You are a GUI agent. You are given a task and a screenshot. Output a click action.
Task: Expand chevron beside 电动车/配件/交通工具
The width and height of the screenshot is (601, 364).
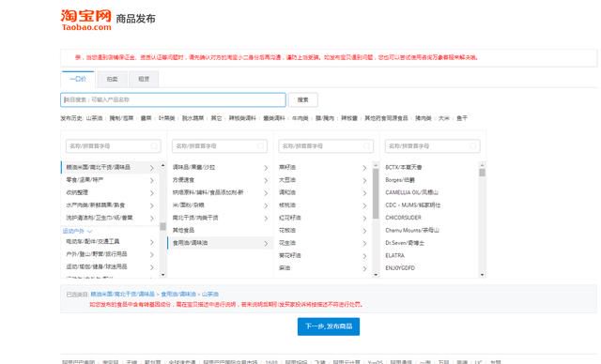tap(152, 242)
